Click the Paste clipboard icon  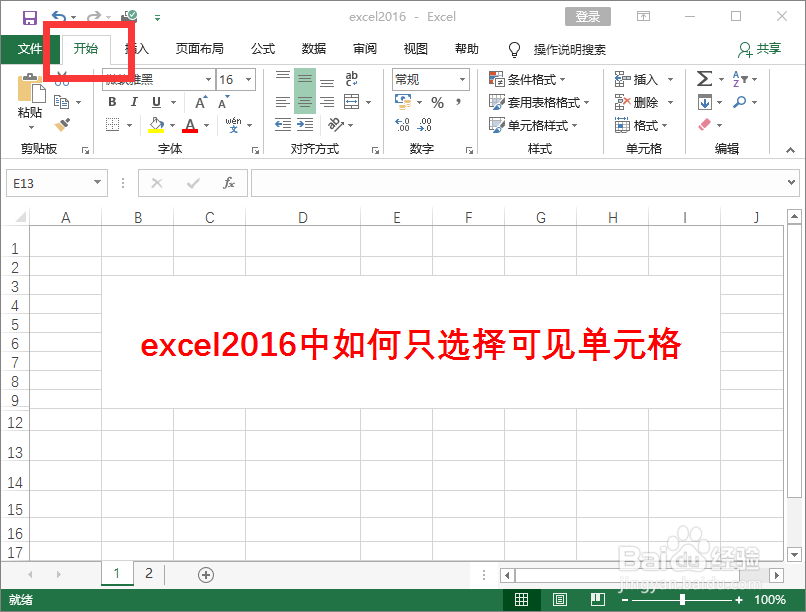click(x=30, y=89)
